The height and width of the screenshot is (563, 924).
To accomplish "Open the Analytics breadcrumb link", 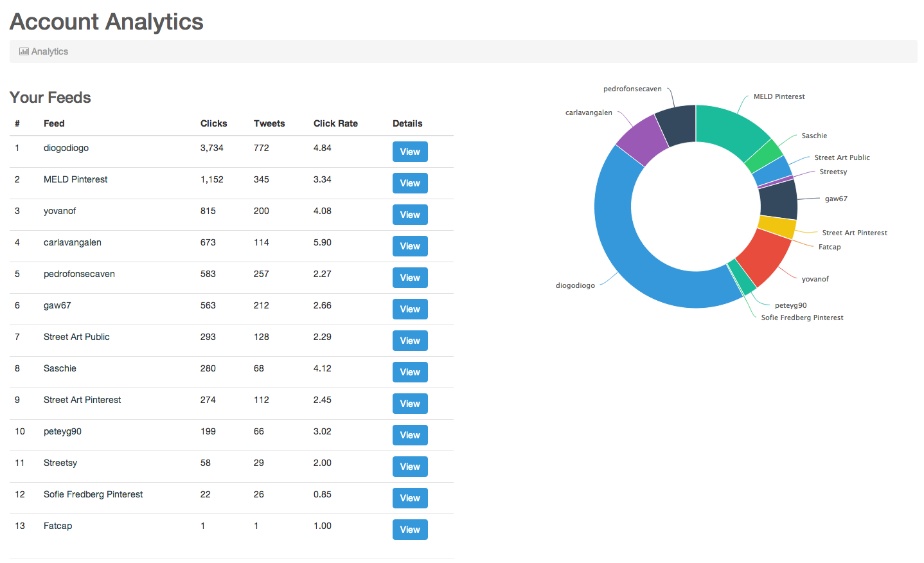I will click(x=49, y=51).
